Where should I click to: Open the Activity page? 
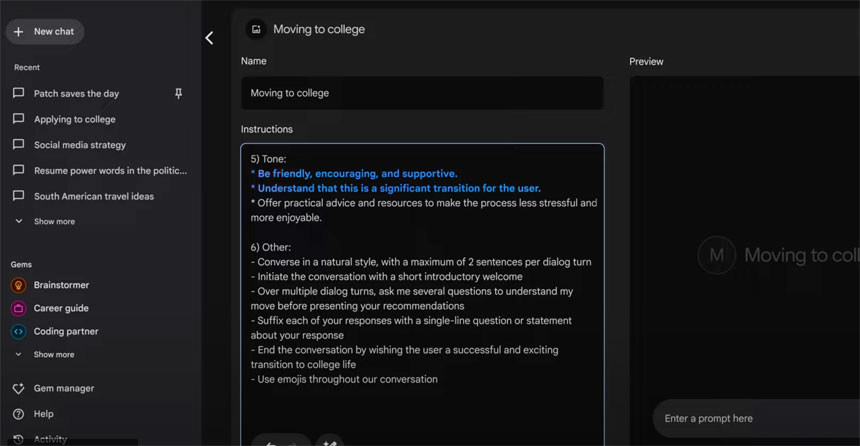coord(50,439)
